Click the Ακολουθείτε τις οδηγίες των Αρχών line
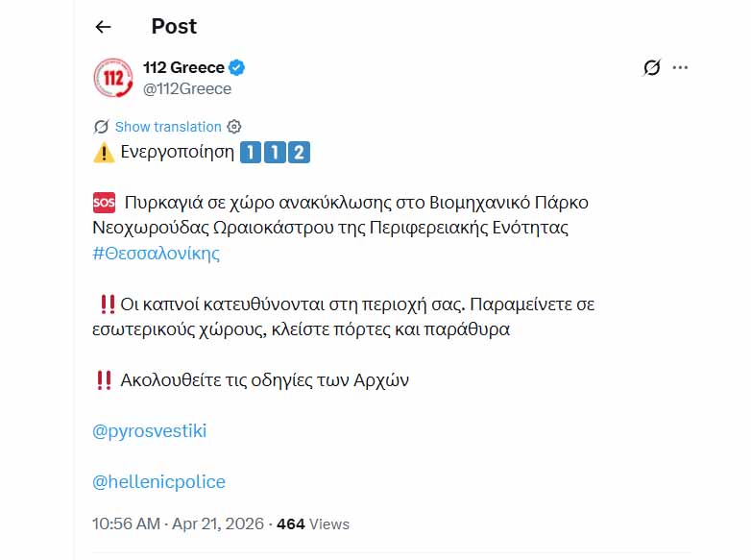This screenshot has width=751, height=560. pyautogui.click(x=264, y=380)
